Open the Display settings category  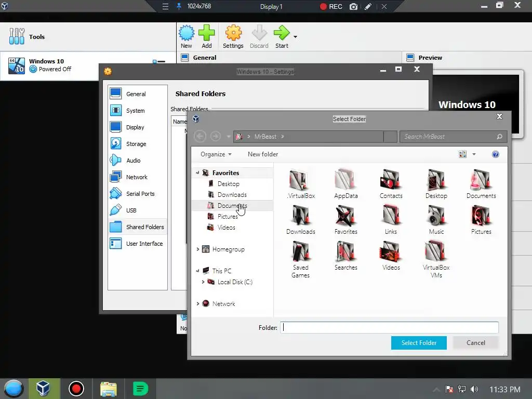(x=137, y=127)
